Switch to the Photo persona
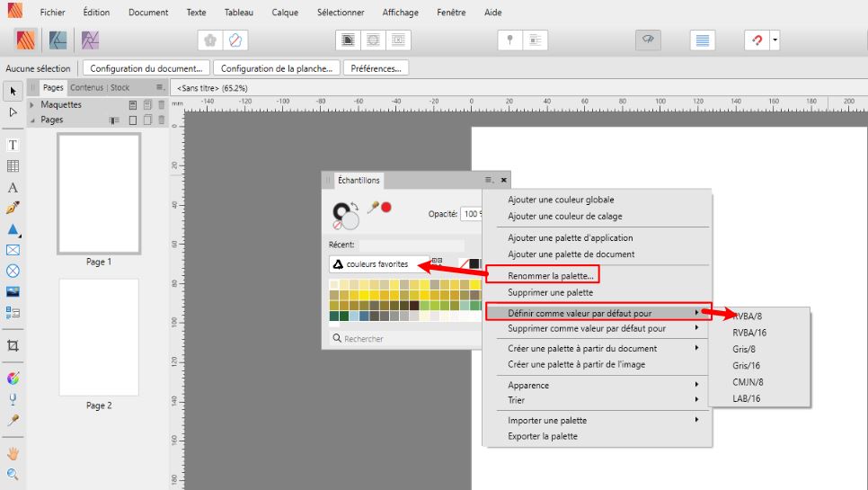868x490 pixels. pos(90,40)
